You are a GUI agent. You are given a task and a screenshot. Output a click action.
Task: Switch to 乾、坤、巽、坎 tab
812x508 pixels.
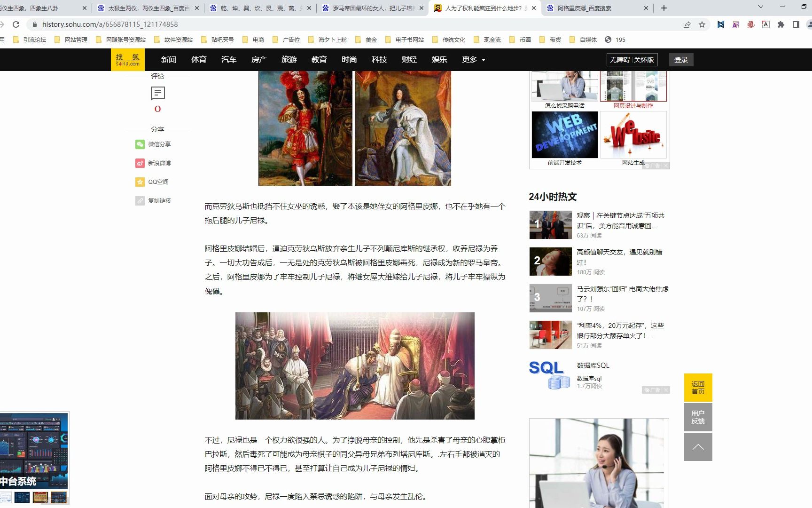click(x=260, y=8)
